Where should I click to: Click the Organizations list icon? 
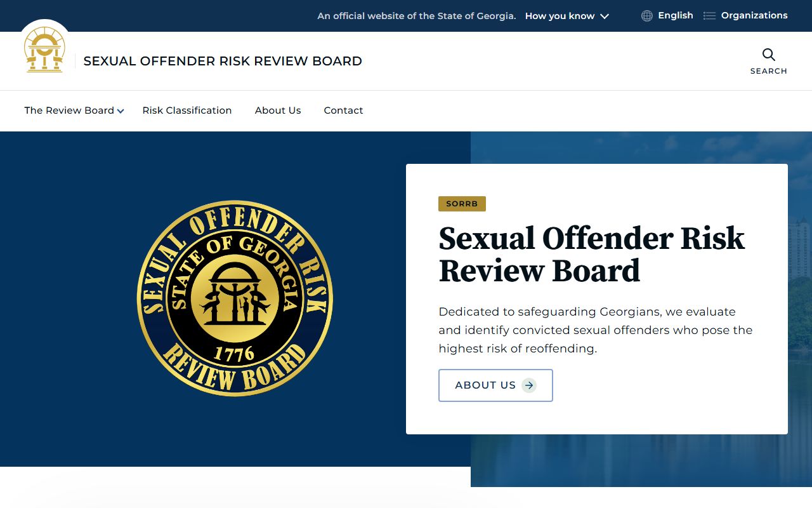pyautogui.click(x=710, y=16)
